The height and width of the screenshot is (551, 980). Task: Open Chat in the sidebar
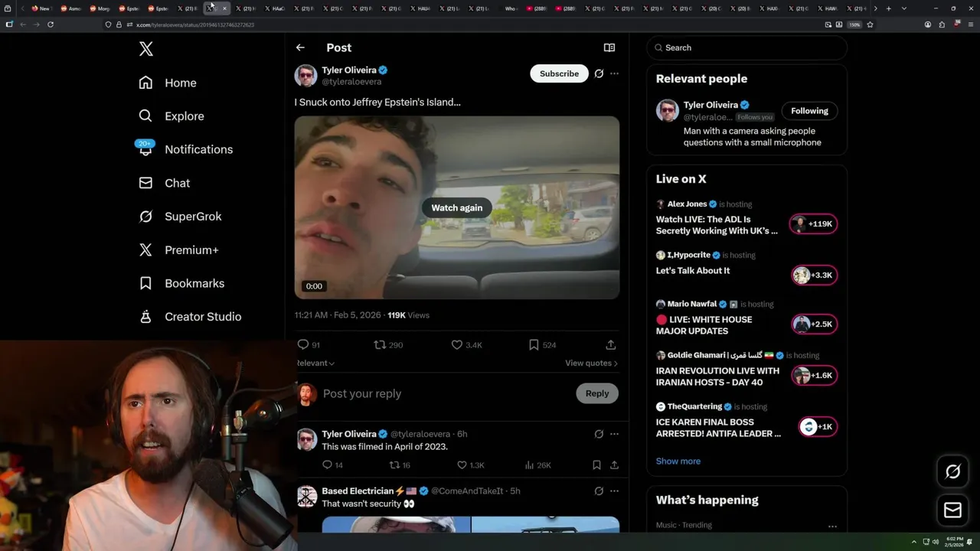point(164,183)
